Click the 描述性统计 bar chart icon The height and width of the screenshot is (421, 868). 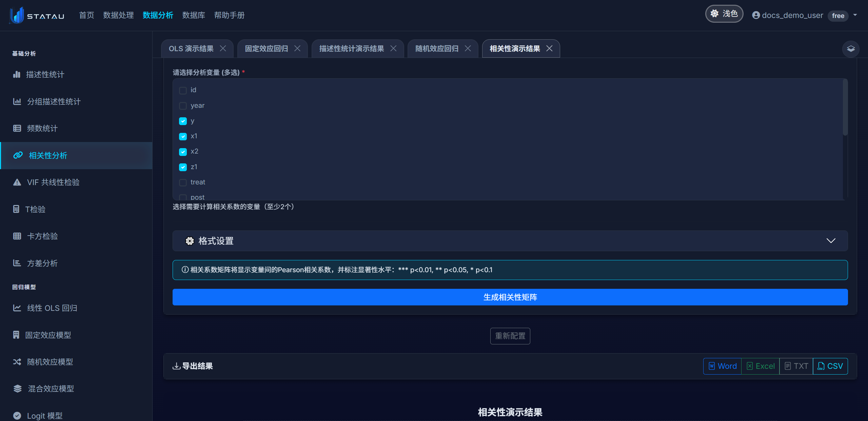point(17,74)
